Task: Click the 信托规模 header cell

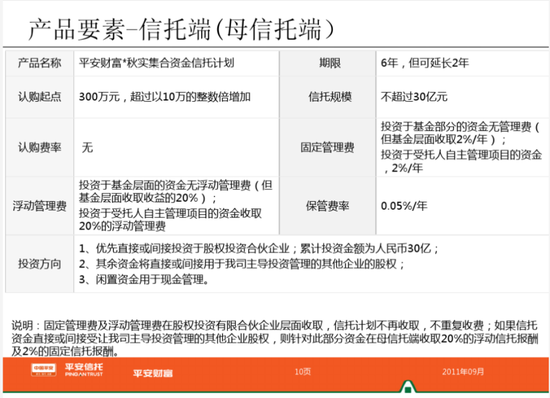Action: pos(328,97)
